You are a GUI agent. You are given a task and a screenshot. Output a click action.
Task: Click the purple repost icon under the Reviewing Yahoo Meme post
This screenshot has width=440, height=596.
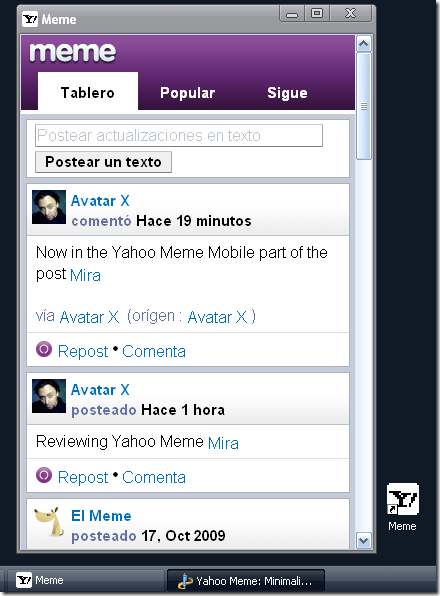(44, 475)
